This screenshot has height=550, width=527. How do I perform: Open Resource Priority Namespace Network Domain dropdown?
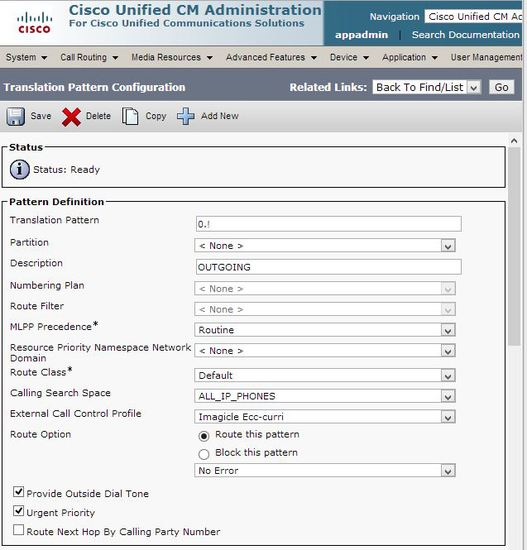point(325,350)
